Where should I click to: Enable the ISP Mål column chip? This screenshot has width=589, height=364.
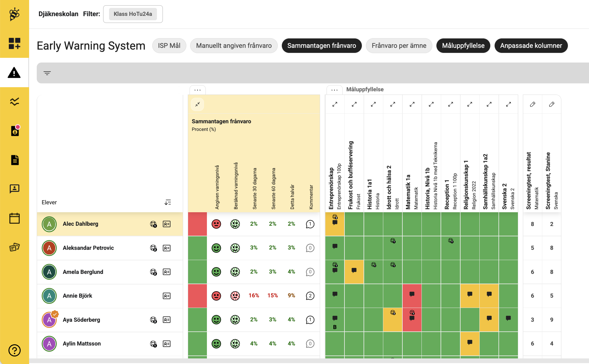coord(169,45)
